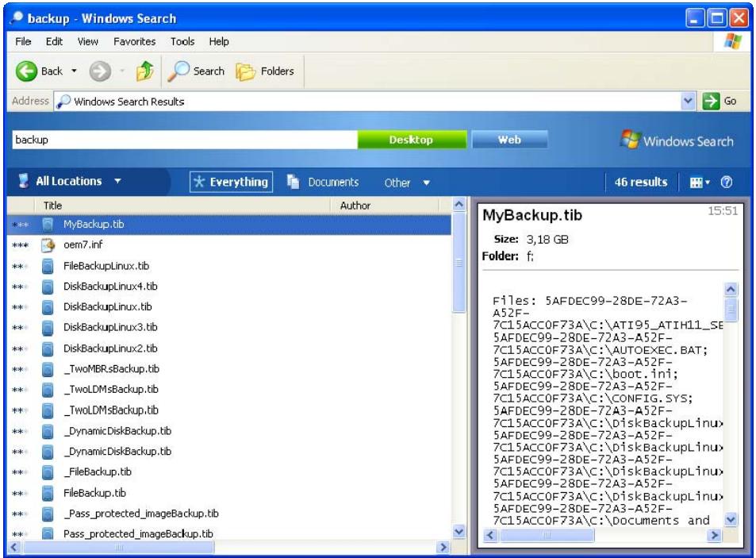Viewport: 756px width, 558px height.
Task: Expand the Address bar dropdown
Action: tap(688, 102)
